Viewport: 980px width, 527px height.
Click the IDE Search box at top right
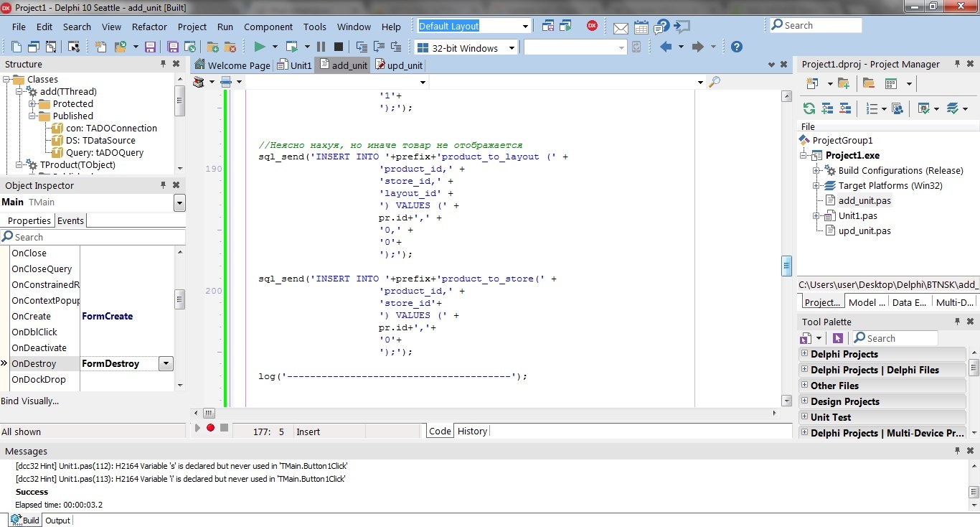click(x=816, y=25)
